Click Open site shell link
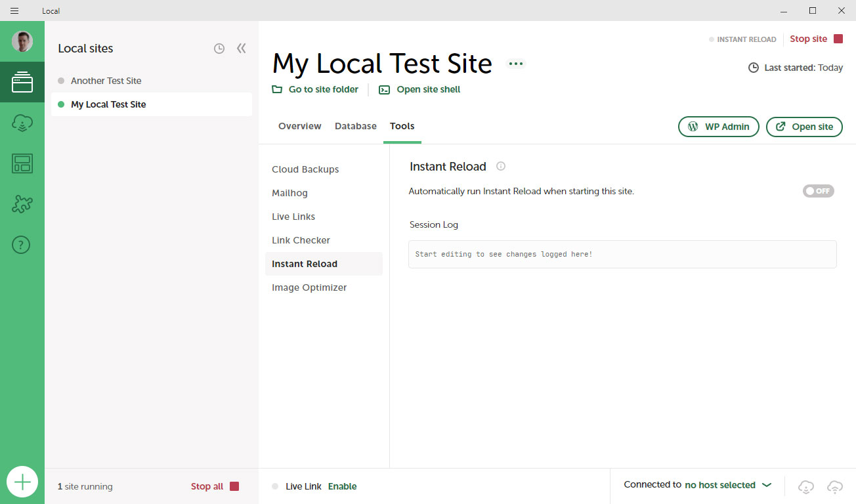 [x=419, y=89]
